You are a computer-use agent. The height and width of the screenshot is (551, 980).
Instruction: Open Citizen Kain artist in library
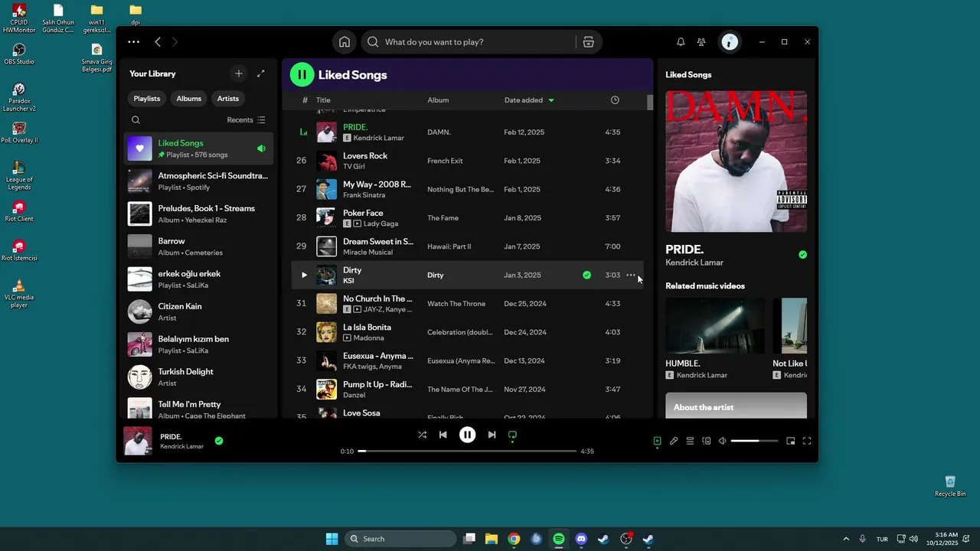[x=198, y=311]
